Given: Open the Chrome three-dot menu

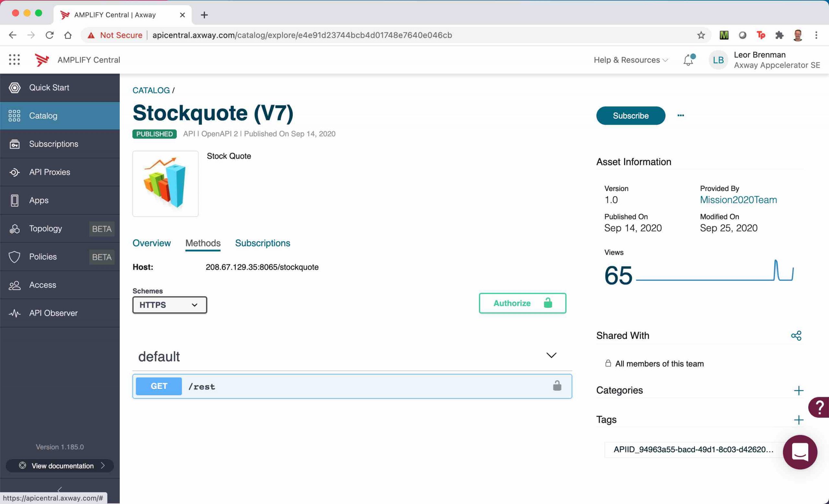Looking at the screenshot, I should 816,35.
